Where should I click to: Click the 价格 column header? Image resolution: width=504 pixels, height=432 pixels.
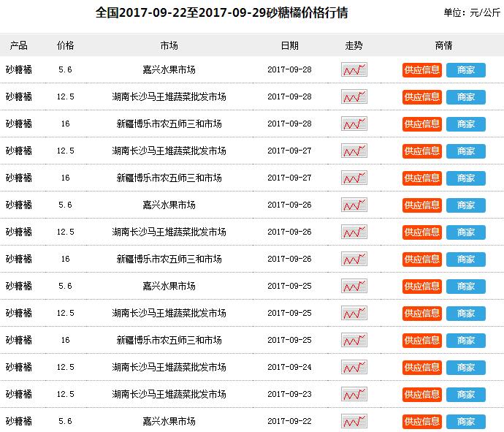[x=65, y=45]
